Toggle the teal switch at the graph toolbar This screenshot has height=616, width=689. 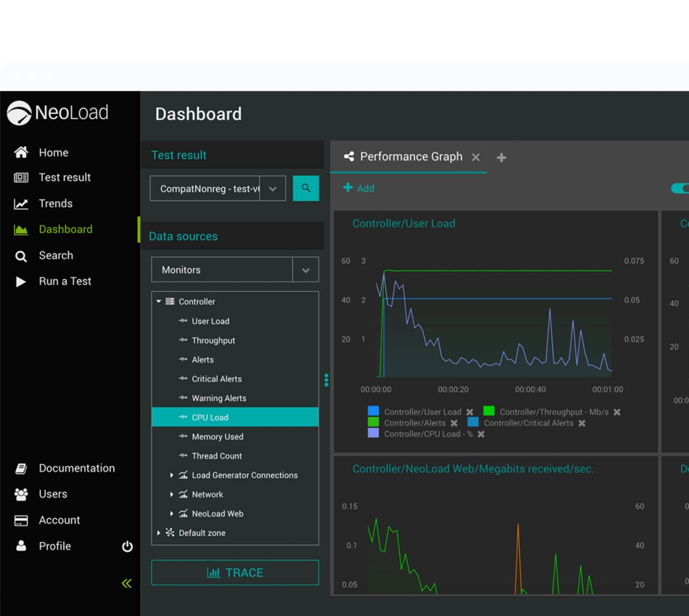pyautogui.click(x=681, y=188)
